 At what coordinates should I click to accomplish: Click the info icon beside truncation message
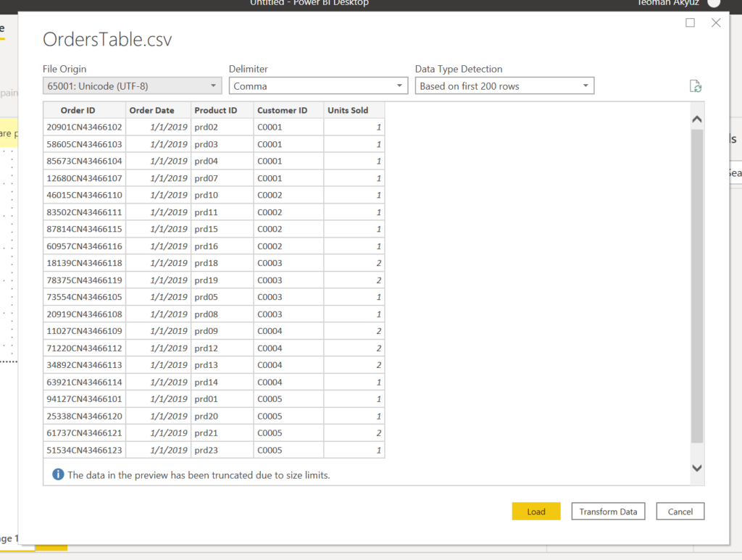click(58, 475)
